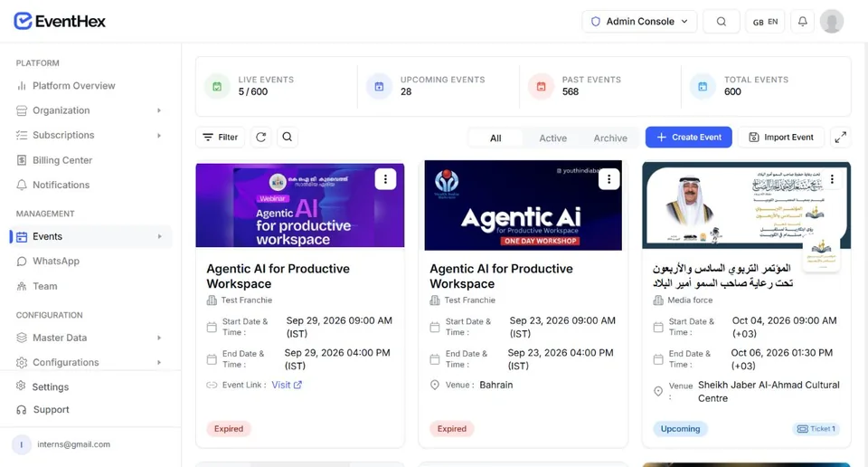
Task: Click the Media force organization label
Action: click(x=690, y=300)
